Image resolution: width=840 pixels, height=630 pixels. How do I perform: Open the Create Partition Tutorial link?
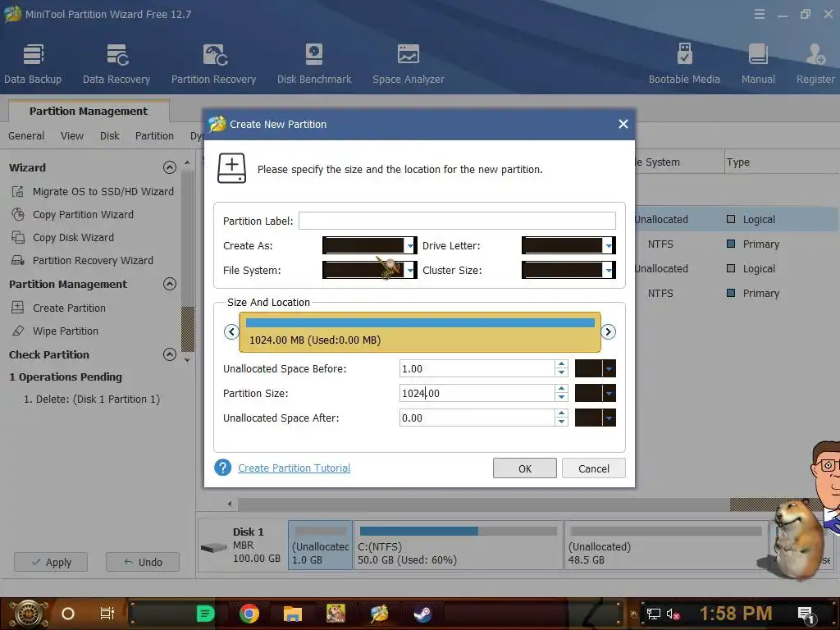point(294,468)
